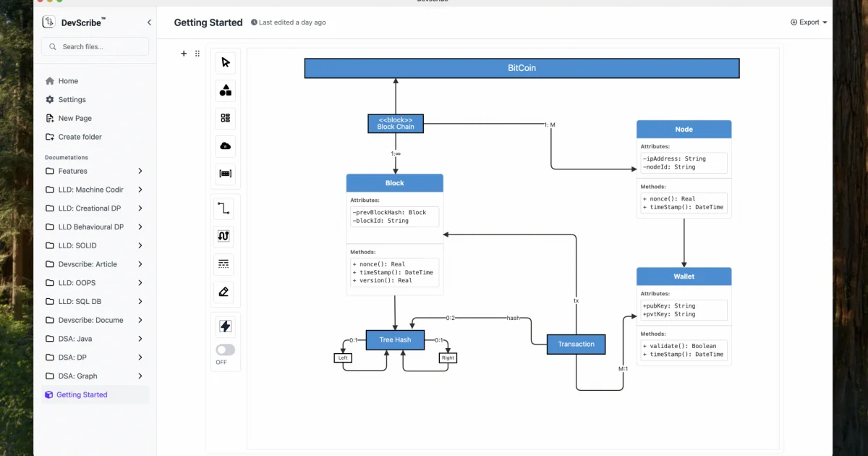This screenshot has height=456, width=868.
Task: Click the Getting Started cube icon
Action: (49, 394)
